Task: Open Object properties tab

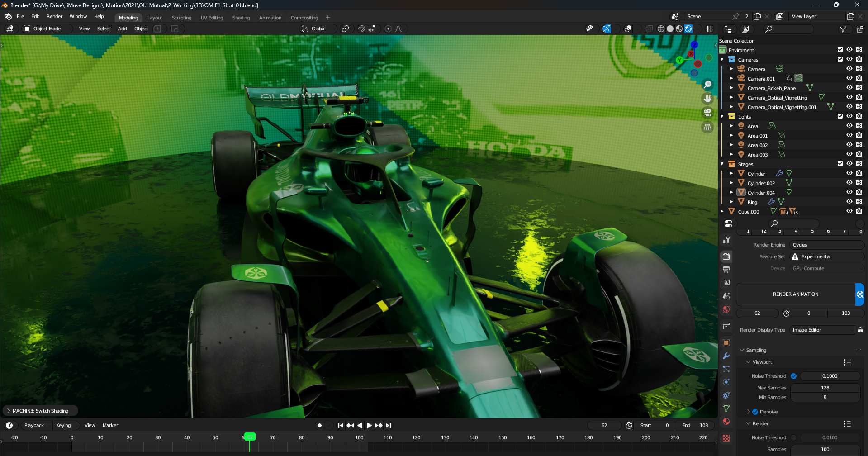Action: (x=726, y=342)
